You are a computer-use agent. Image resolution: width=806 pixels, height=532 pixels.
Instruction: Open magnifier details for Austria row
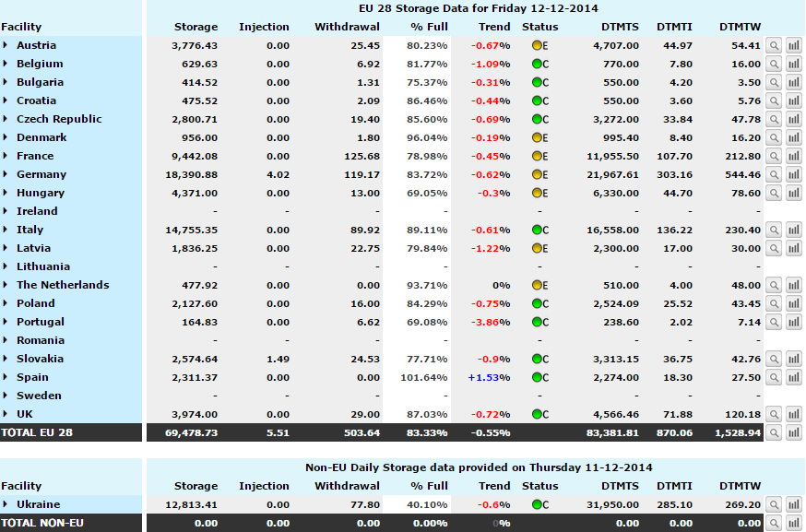[x=774, y=46]
